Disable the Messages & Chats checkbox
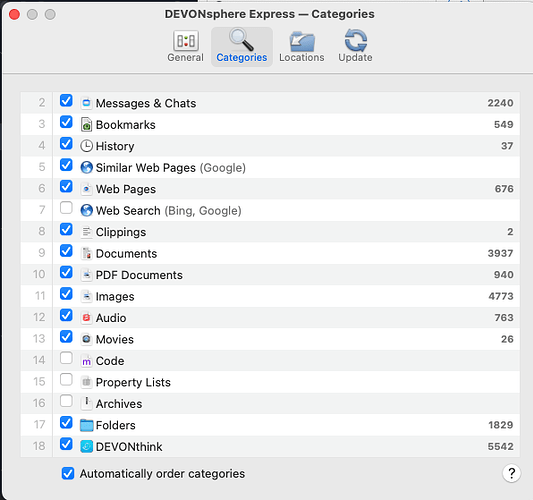This screenshot has width=533, height=500. click(66, 100)
